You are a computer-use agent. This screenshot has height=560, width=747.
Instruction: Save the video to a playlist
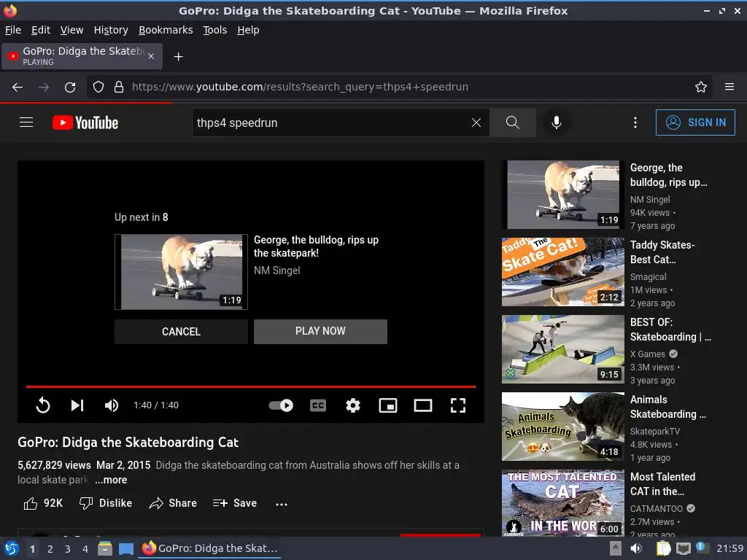pyautogui.click(x=235, y=503)
